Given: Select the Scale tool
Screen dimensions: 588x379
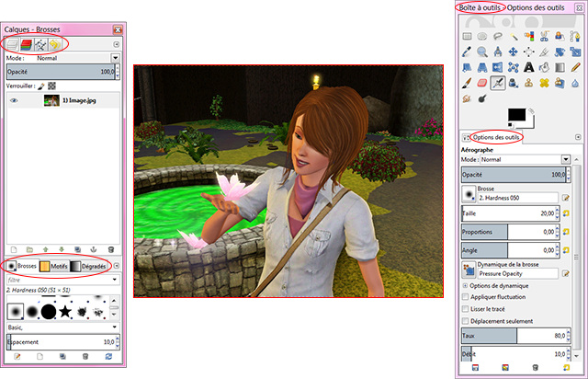Looking at the screenshot, I should point(575,52).
